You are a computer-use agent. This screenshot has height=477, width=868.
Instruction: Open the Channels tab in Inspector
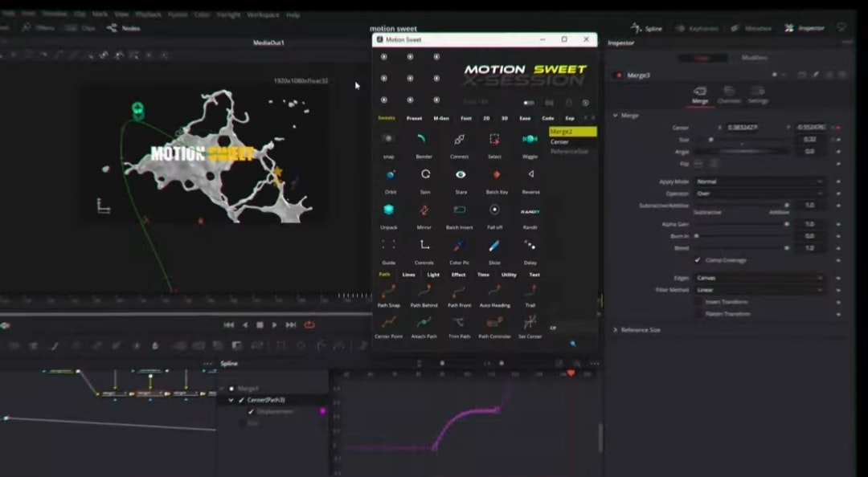click(729, 95)
